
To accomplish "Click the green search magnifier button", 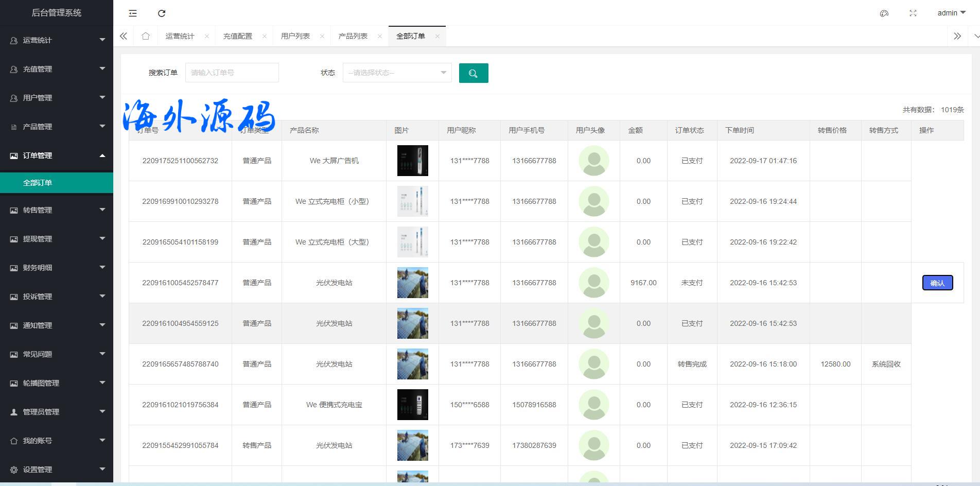I will (x=473, y=73).
